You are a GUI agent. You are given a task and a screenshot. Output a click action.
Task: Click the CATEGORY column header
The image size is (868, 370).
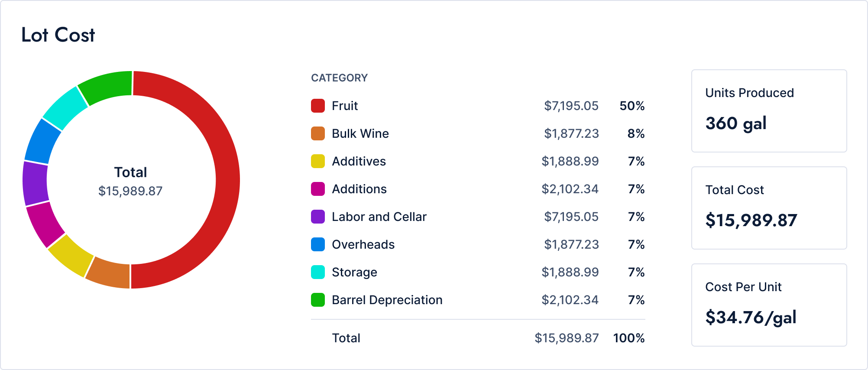(x=339, y=78)
